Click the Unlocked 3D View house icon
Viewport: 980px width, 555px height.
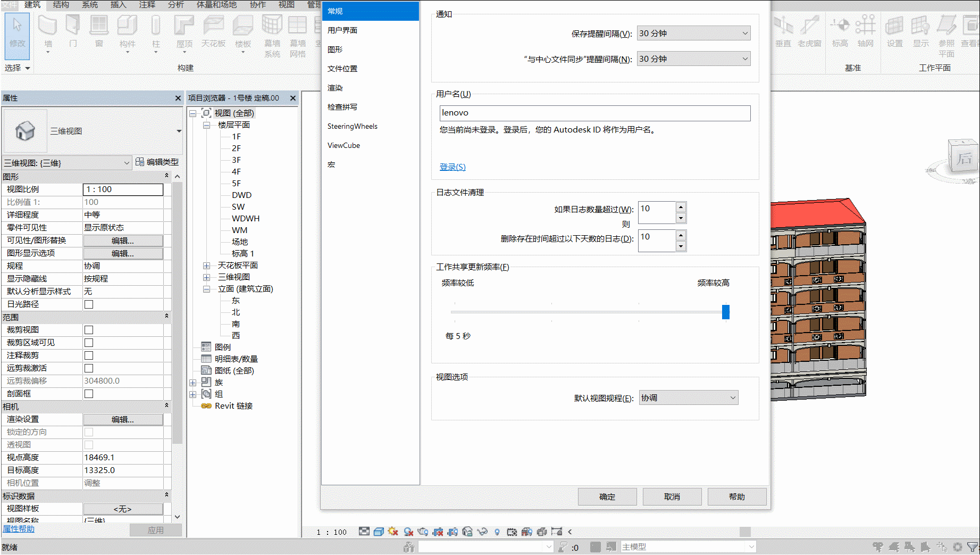click(x=467, y=532)
